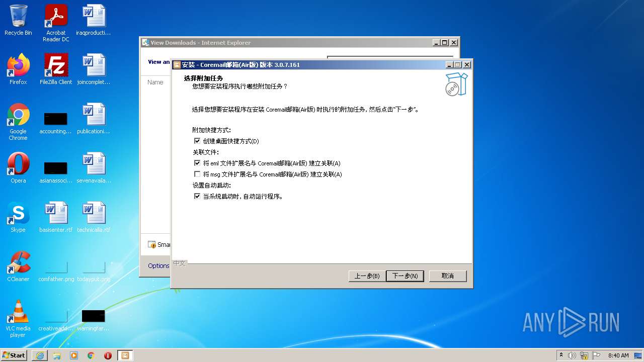Launch Google Chrome desktop shortcut

[18, 122]
